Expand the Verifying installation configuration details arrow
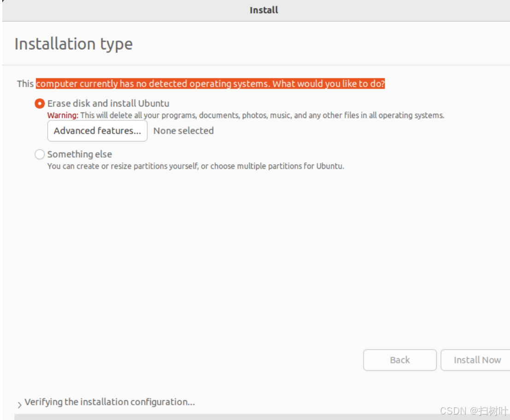 19,404
